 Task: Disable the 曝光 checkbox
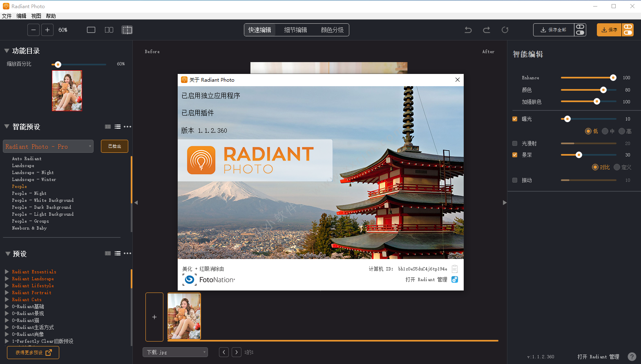click(515, 119)
